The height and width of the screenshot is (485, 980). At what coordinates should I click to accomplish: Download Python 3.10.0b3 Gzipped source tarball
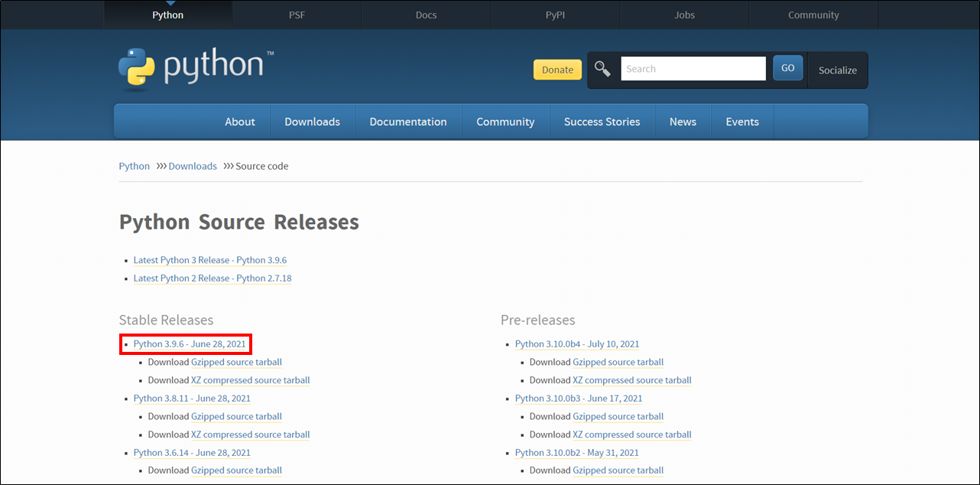(x=618, y=417)
